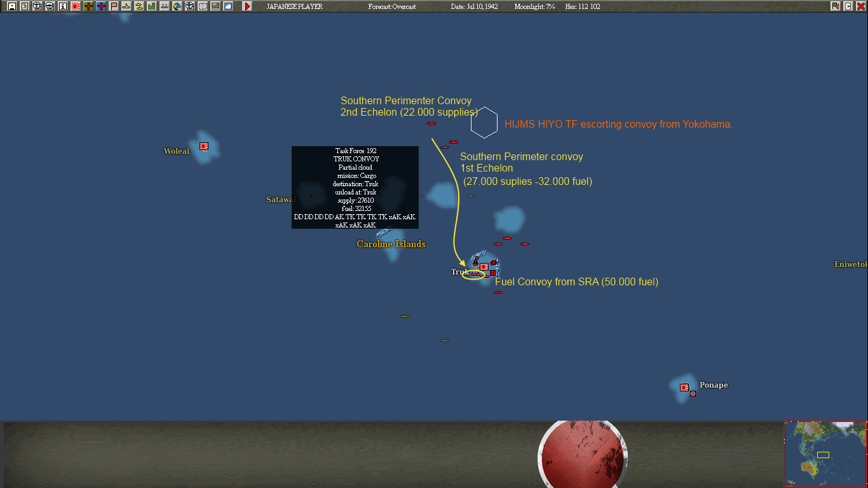Click the ship with arrows toolbar icon
The image size is (868, 488).
click(x=165, y=6)
